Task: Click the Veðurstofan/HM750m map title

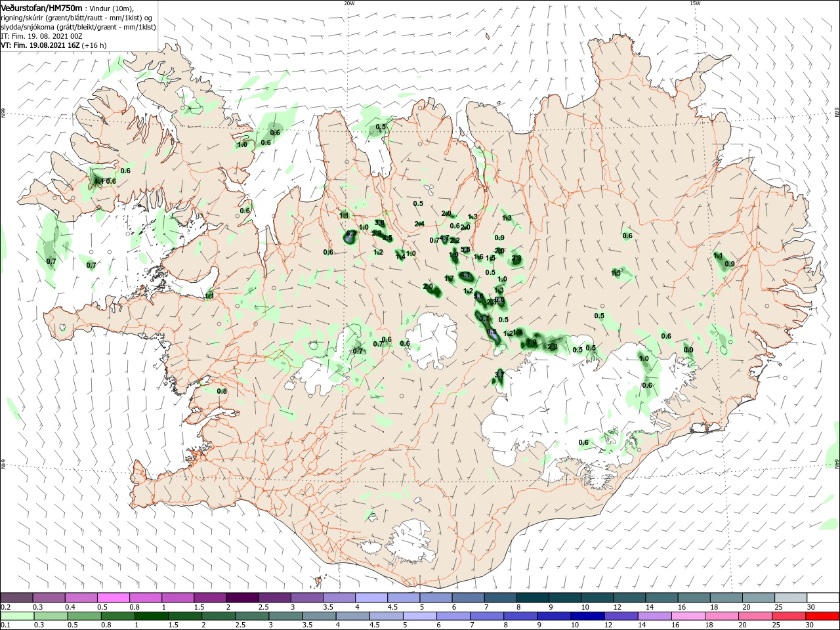Action: coord(41,7)
